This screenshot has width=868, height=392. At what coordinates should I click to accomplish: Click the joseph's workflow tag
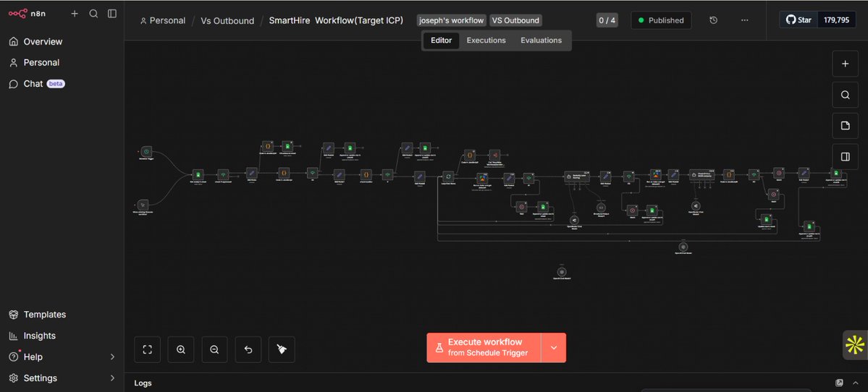(452, 20)
